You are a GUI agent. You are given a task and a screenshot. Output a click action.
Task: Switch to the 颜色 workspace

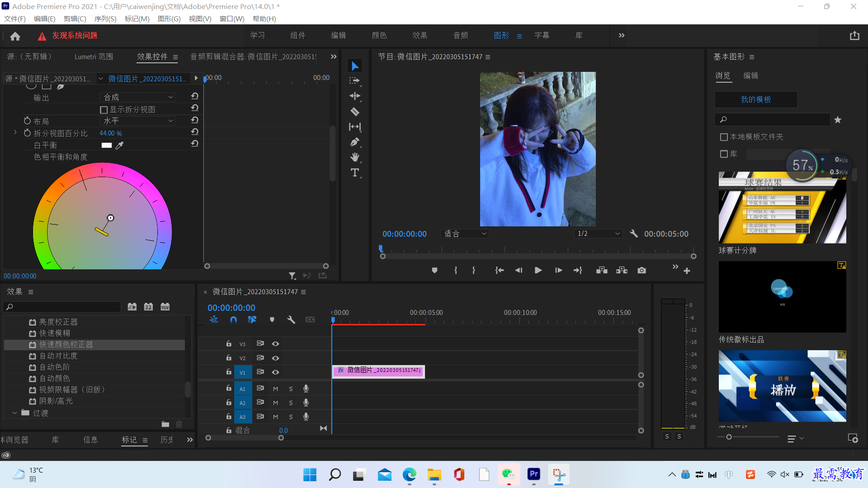click(379, 35)
